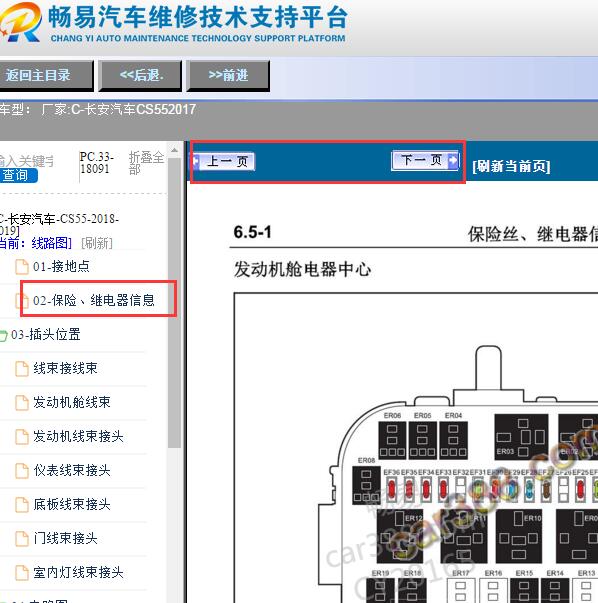
Task: Click relay ER10 in the fuse diagram
Action: (x=518, y=536)
